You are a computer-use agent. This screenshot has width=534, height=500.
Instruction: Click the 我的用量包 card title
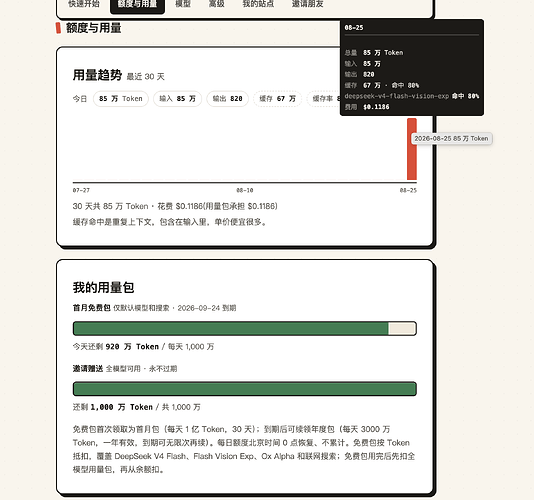pos(103,287)
